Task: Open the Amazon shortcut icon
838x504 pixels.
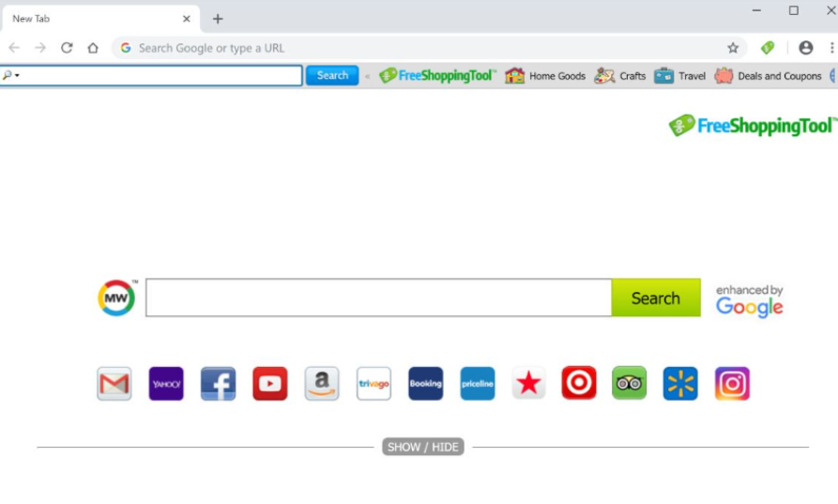Action: click(x=322, y=383)
